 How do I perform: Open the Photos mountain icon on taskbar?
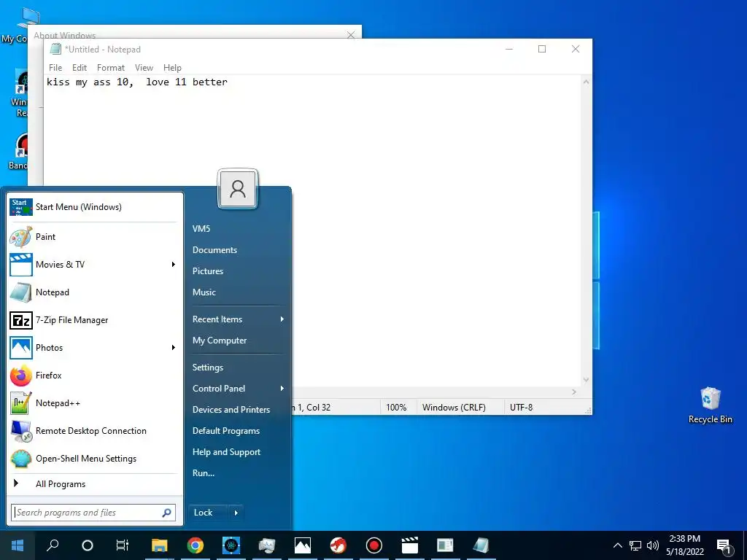303,545
